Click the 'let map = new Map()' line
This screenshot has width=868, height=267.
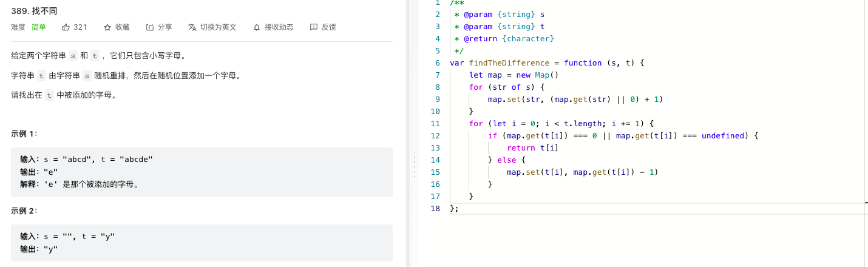coord(514,75)
